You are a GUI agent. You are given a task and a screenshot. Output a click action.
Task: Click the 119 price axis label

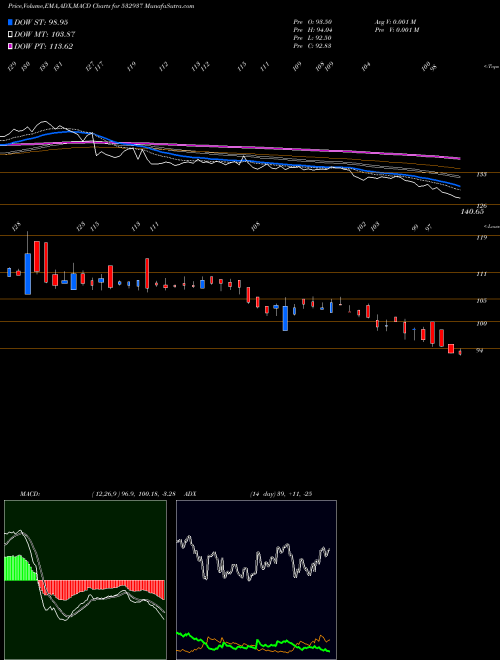[481, 238]
